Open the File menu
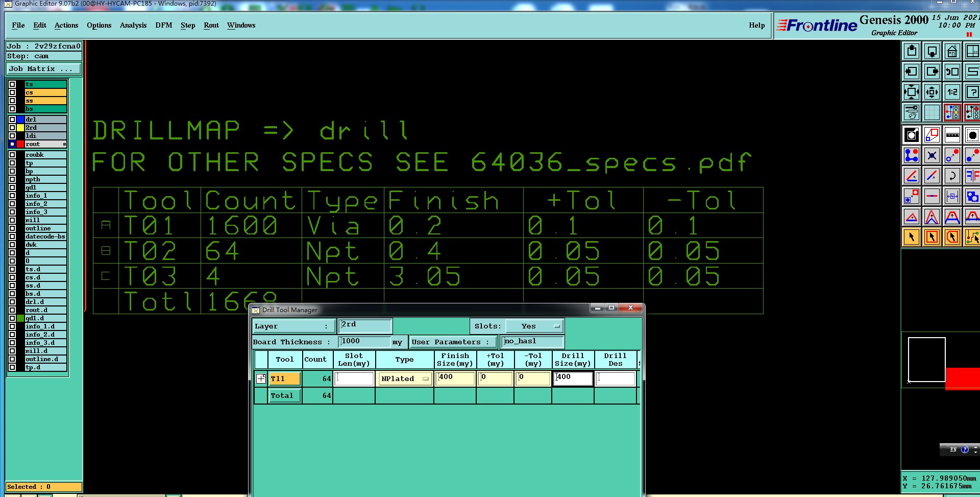 [x=18, y=25]
